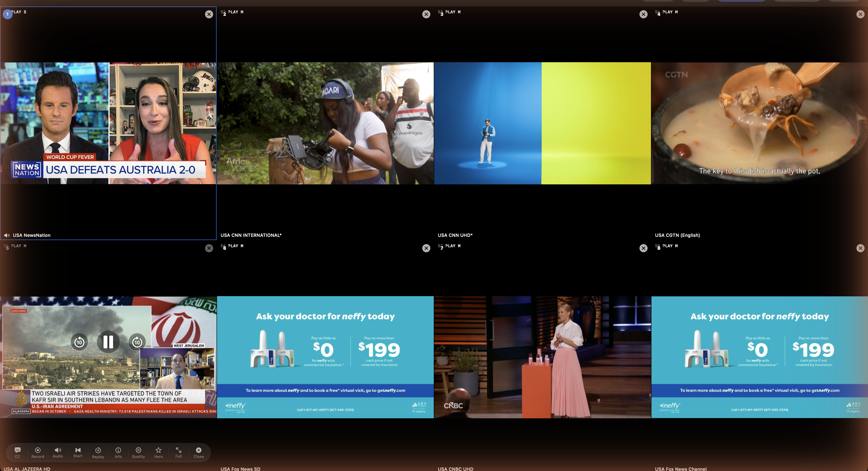Click the blue number 1 badge

pyautogui.click(x=7, y=14)
